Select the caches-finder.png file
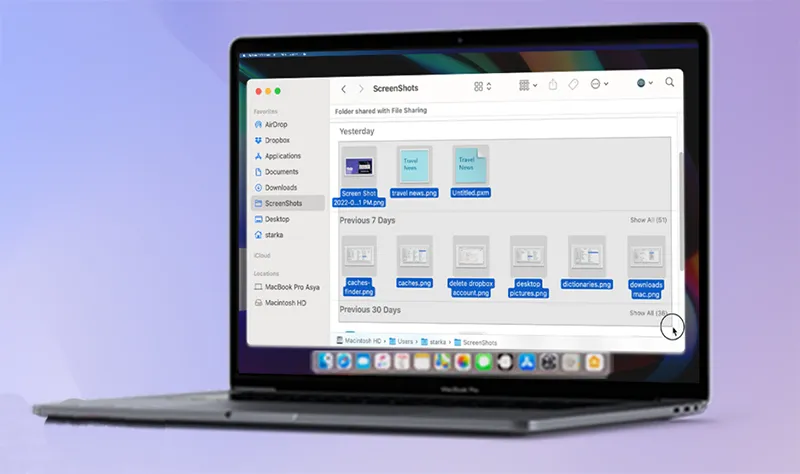800x474 pixels. [359, 266]
